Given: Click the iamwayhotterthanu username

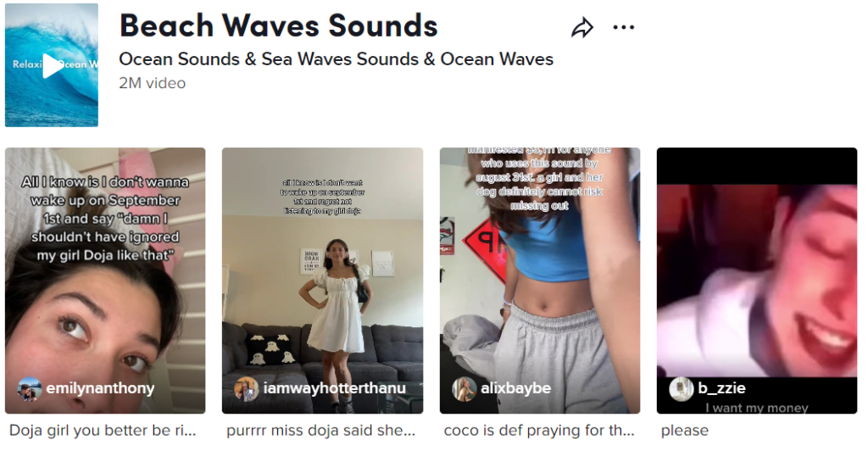Looking at the screenshot, I should (334, 388).
